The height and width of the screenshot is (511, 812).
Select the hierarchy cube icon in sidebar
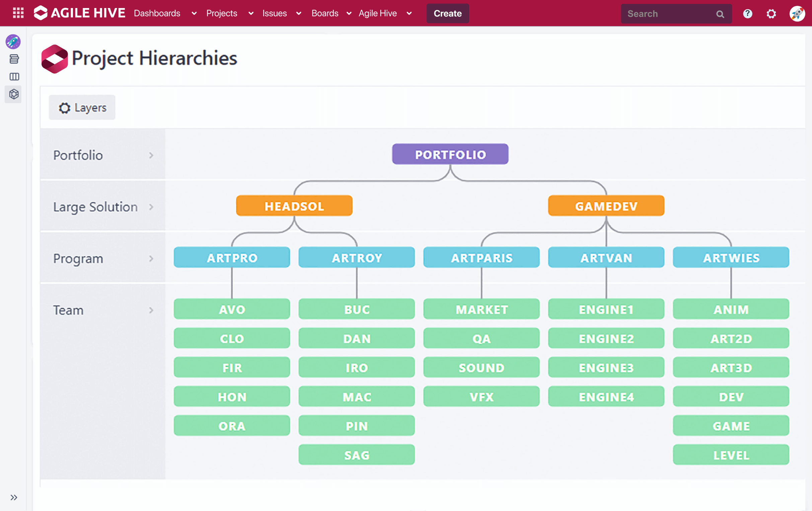click(x=13, y=94)
